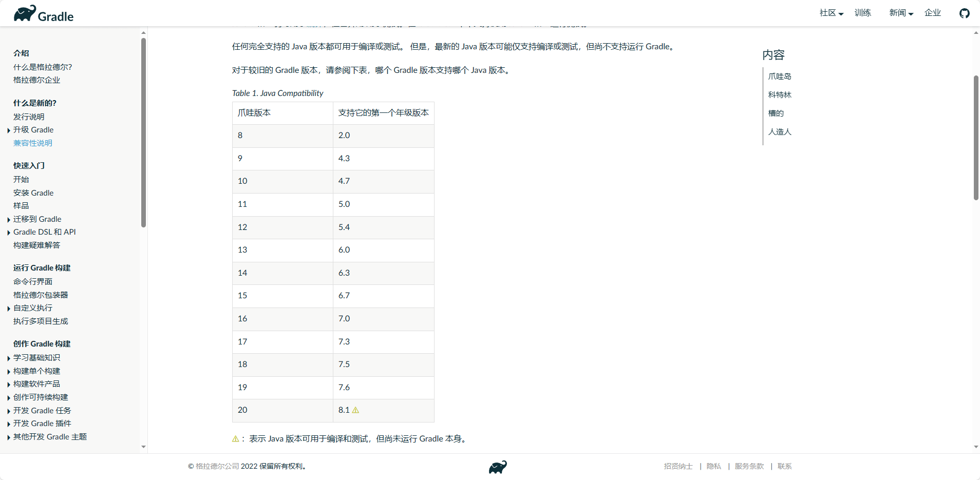Click the Gradle version 7.6 cell

[x=384, y=388]
